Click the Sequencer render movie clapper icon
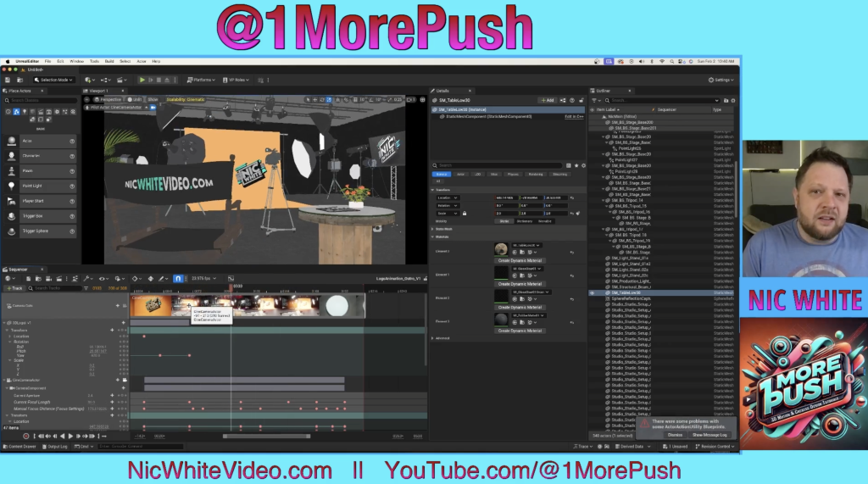 [58, 279]
